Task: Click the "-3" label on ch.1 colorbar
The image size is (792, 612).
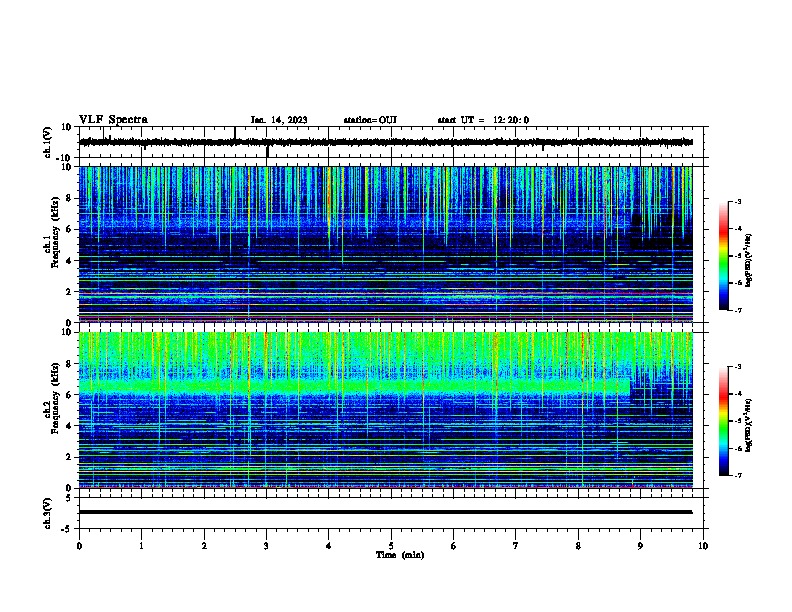Action: [737, 202]
